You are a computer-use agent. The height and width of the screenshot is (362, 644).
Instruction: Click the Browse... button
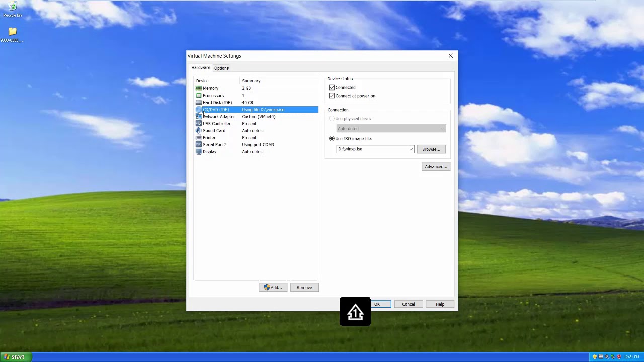click(431, 149)
